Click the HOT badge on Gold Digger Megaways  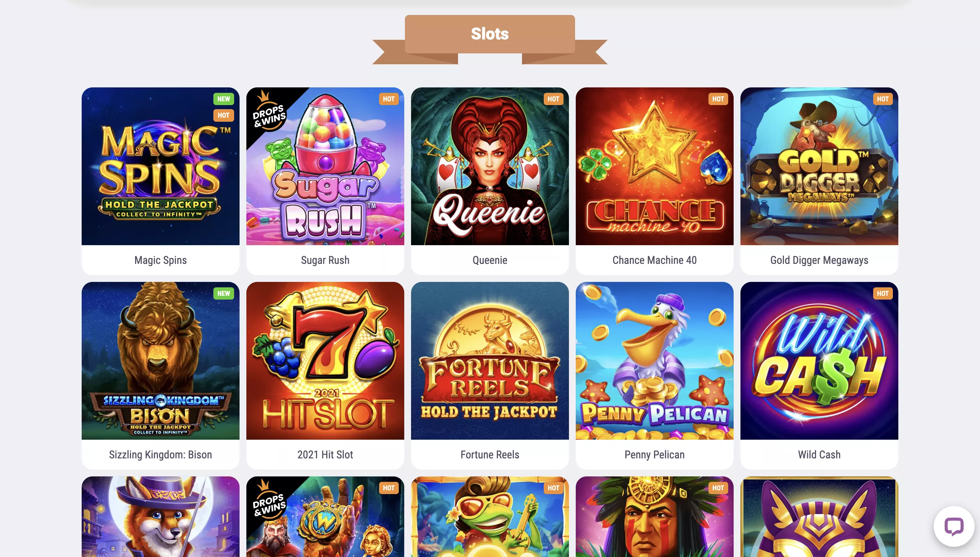point(882,99)
